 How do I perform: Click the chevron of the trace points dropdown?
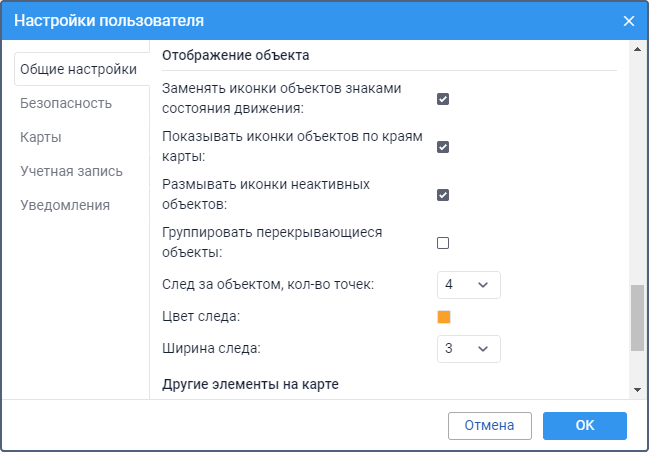483,285
